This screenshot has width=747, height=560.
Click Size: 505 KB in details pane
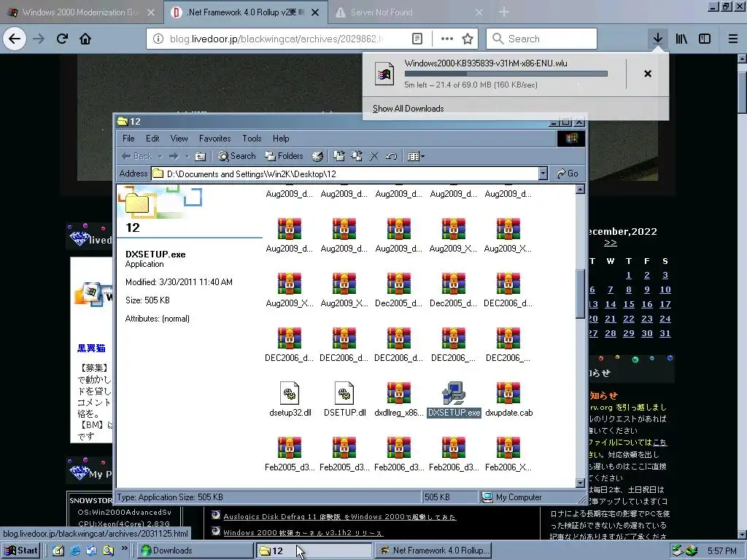[147, 300]
